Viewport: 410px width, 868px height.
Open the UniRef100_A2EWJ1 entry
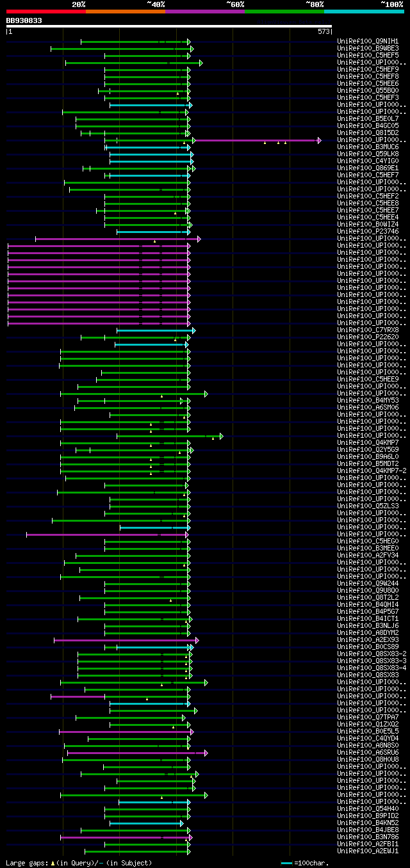point(366,851)
